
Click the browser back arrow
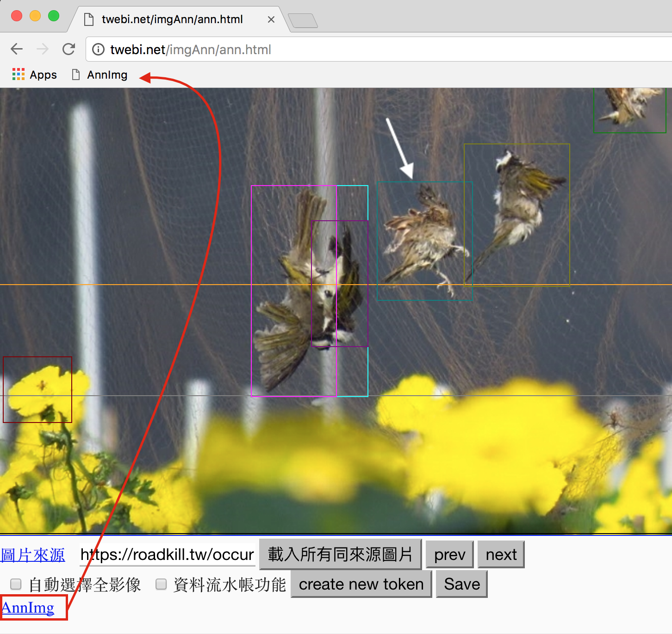17,49
